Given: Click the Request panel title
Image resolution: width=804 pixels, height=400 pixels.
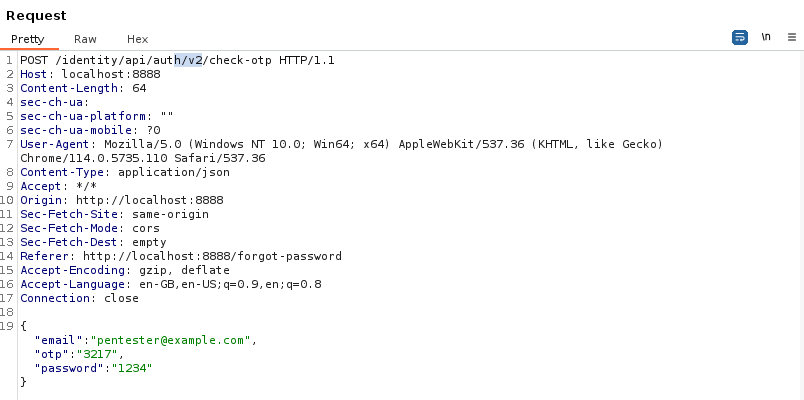Looking at the screenshot, I should coord(36,15).
